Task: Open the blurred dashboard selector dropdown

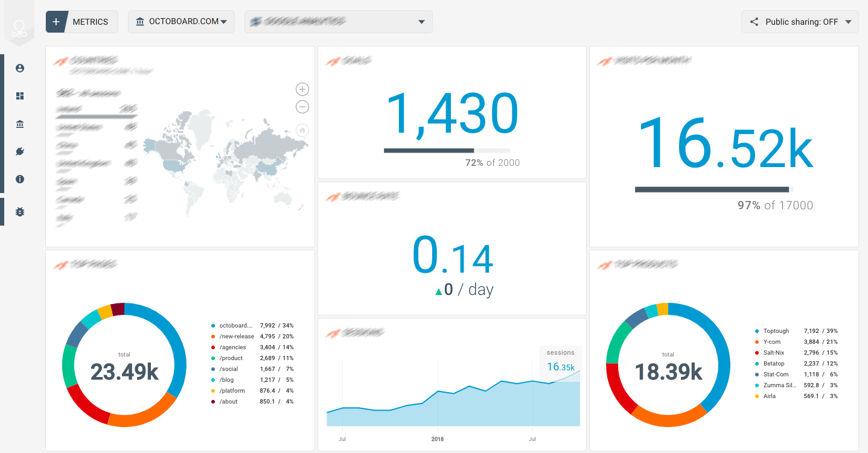Action: [x=338, y=22]
